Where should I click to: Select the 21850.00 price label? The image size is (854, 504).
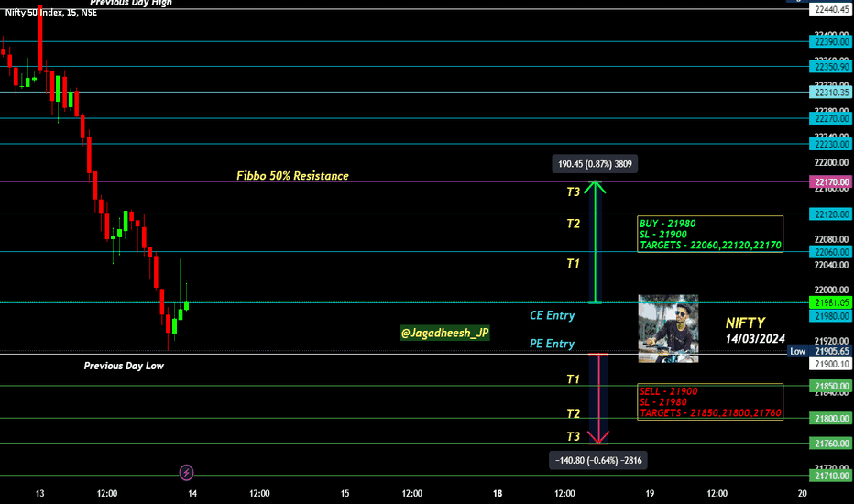(830, 387)
